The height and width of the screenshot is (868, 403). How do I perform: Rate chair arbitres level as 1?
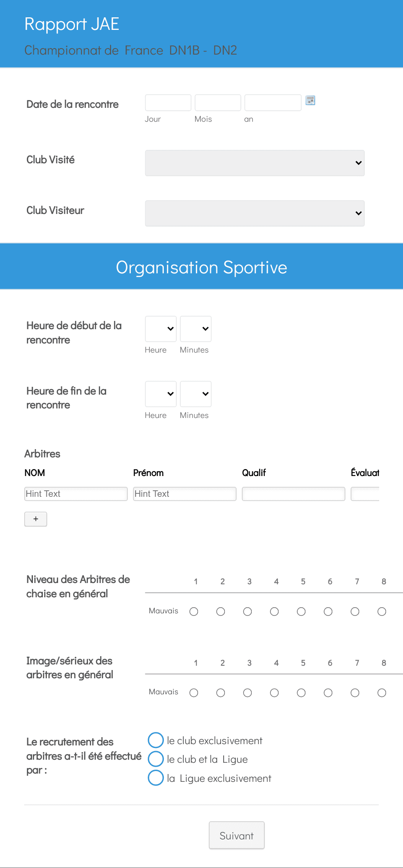193,611
